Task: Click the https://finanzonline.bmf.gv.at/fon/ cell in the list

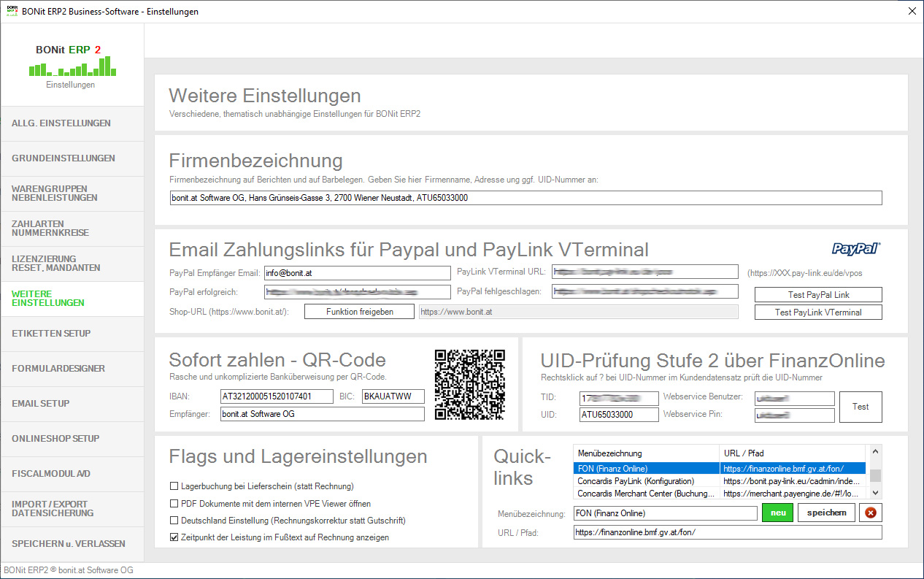Action: [x=793, y=469]
